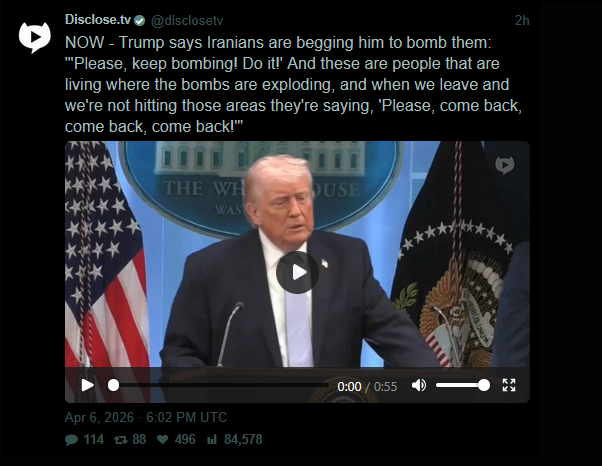Click the video progress handle at start
Screen dimensions: 602x466
(x=113, y=385)
